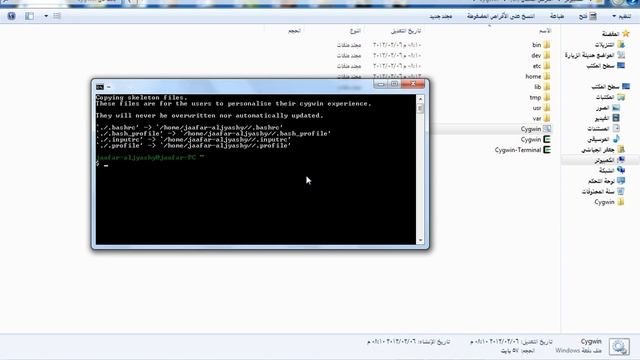Screen dimensions: 640x360
Task: Open Pictures (الصور) library
Action: pos(607,108)
